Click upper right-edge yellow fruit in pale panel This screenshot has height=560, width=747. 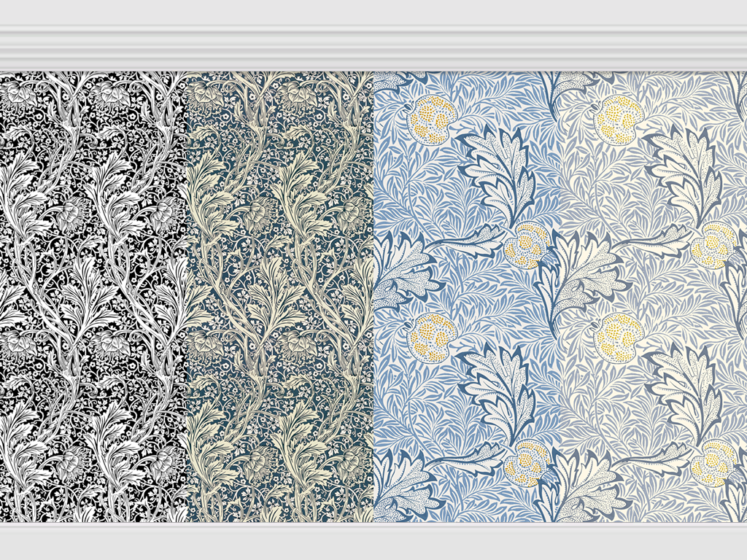713,245
